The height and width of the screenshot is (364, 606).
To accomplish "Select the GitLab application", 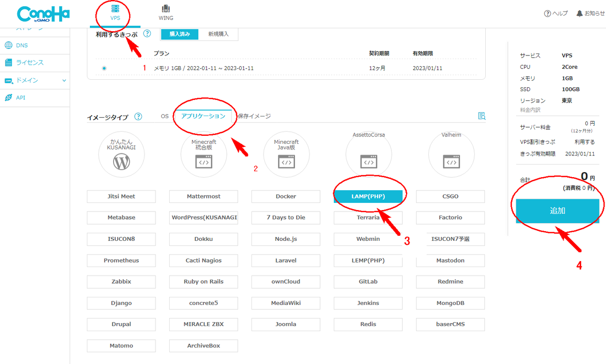I will (368, 282).
